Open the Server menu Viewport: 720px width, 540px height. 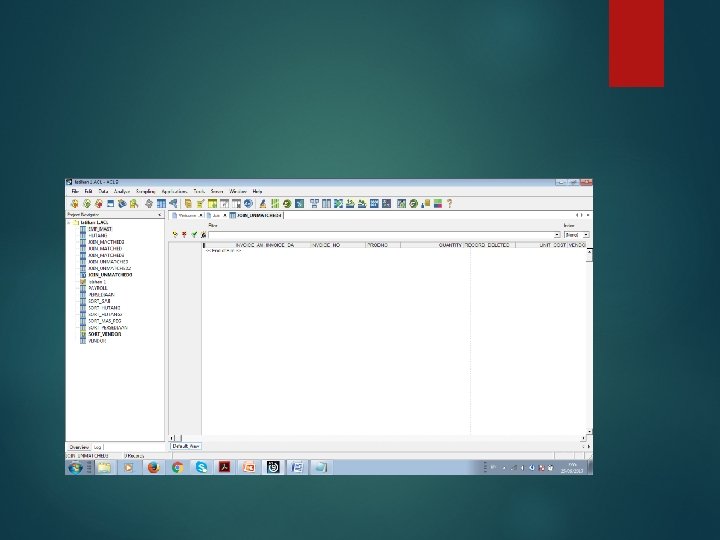(217, 191)
